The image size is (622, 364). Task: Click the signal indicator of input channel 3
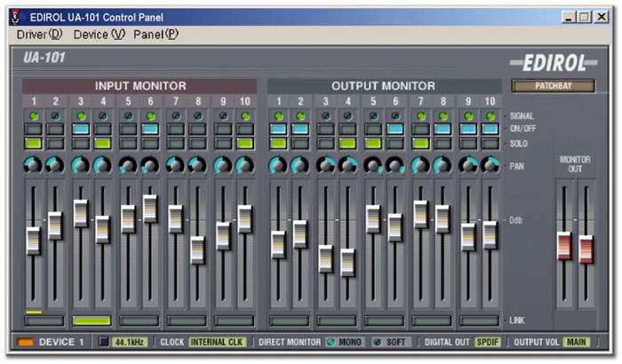(80, 116)
